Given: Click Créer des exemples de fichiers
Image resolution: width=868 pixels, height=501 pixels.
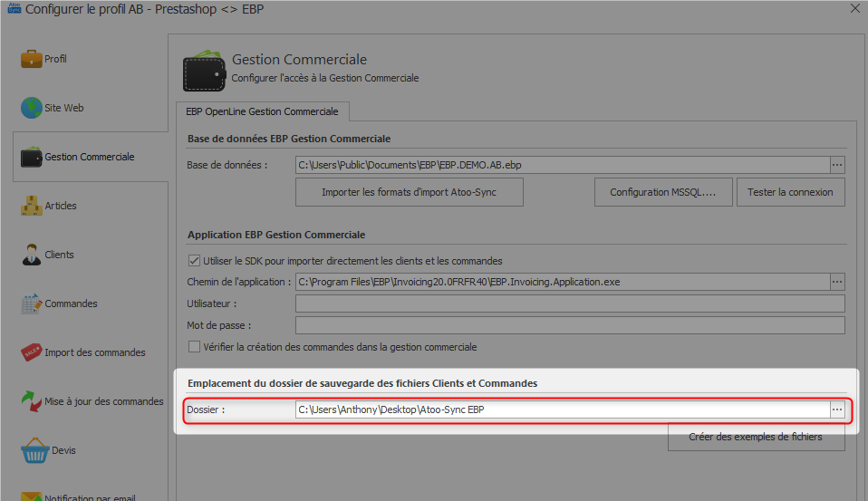Looking at the screenshot, I should [757, 437].
